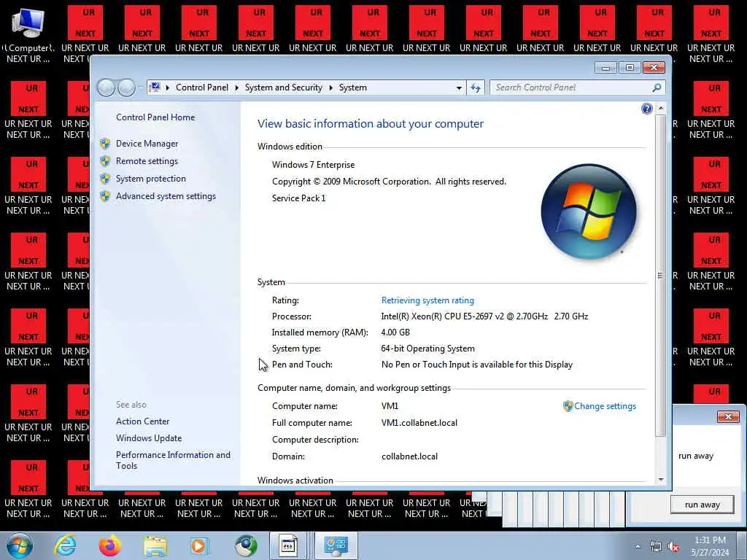Click the network tray icon
Image resolution: width=747 pixels, height=560 pixels.
coord(656,547)
